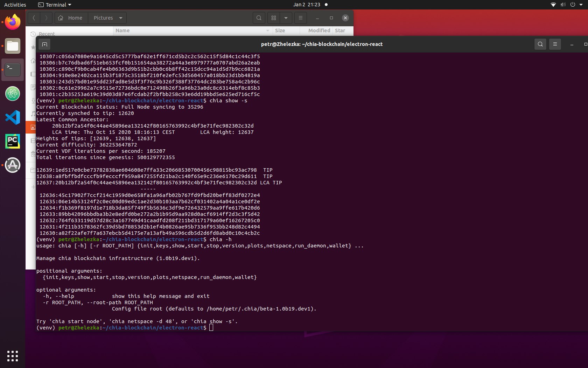The width and height of the screenshot is (588, 368).
Task: Go back in Files window
Action: [34, 18]
